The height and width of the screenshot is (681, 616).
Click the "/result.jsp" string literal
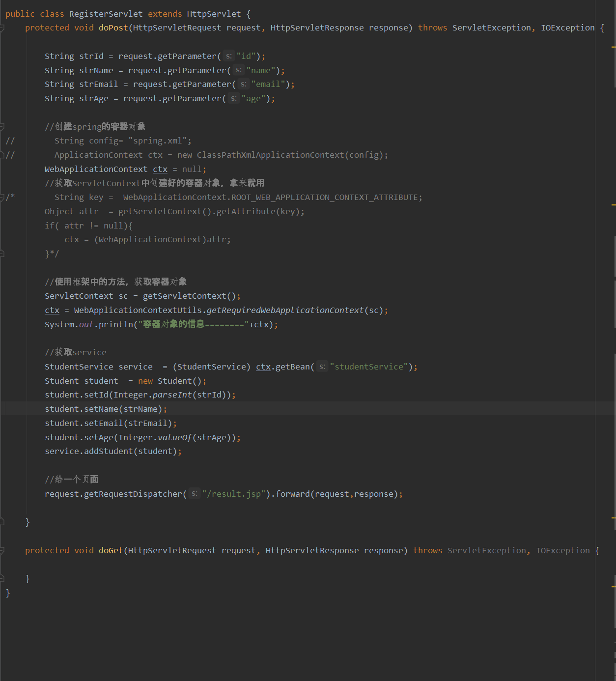point(234,494)
